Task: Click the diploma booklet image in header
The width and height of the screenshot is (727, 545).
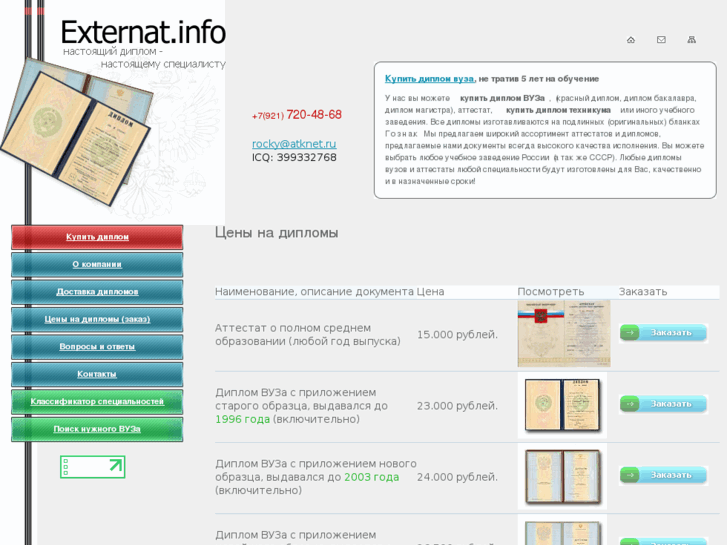Action: [x=77, y=132]
